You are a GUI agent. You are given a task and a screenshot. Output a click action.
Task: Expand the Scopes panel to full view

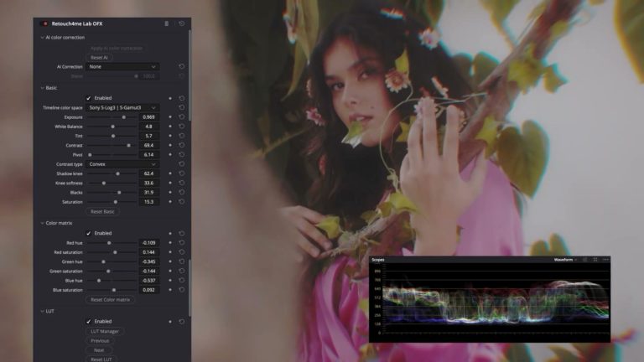(x=595, y=260)
